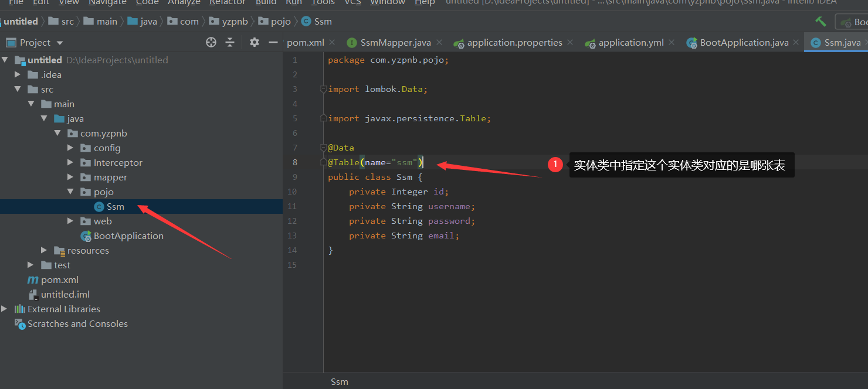Collapse the untitled project root
868x389 pixels.
point(5,60)
